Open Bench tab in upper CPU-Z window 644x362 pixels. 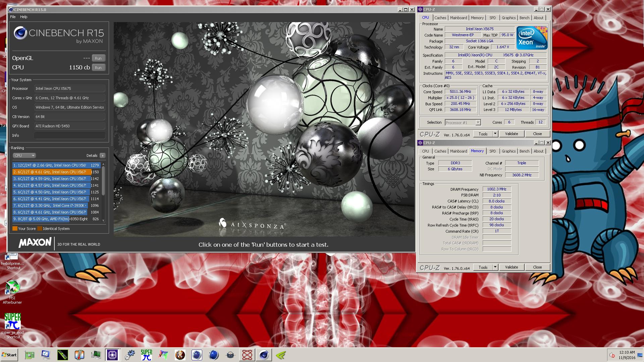(x=524, y=18)
